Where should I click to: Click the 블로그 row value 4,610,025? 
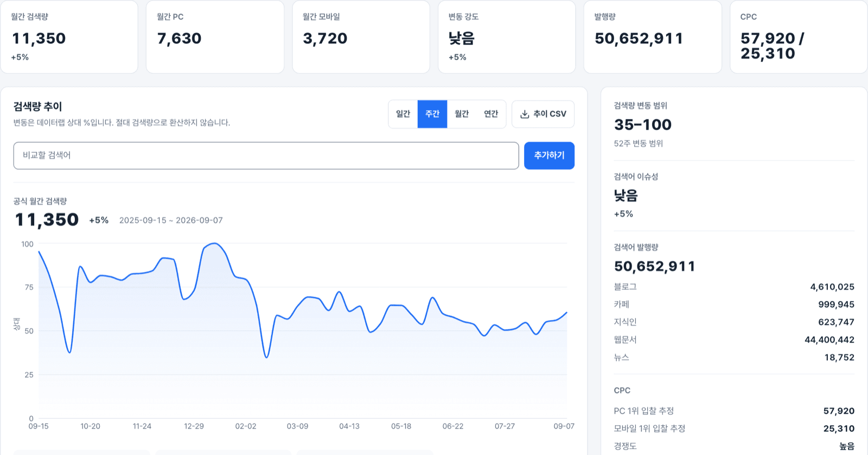point(832,287)
